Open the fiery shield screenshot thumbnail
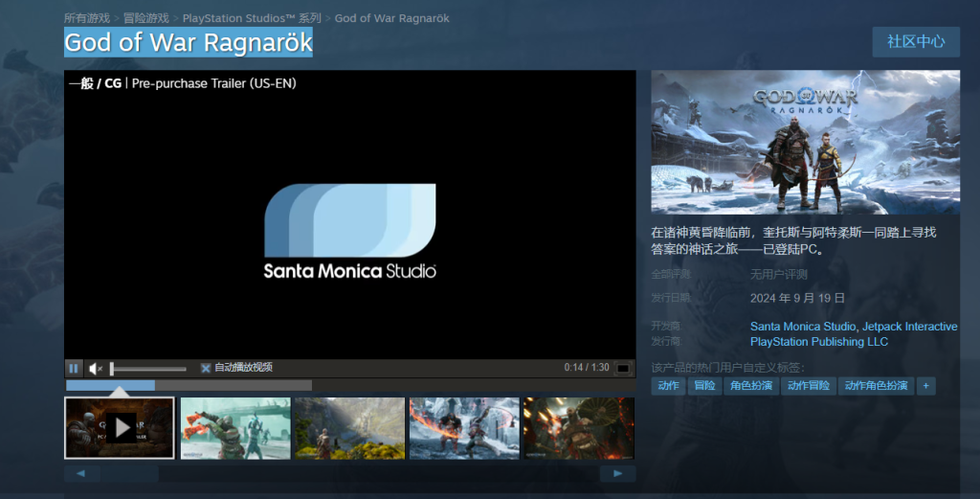The width and height of the screenshot is (980, 499). point(579,428)
